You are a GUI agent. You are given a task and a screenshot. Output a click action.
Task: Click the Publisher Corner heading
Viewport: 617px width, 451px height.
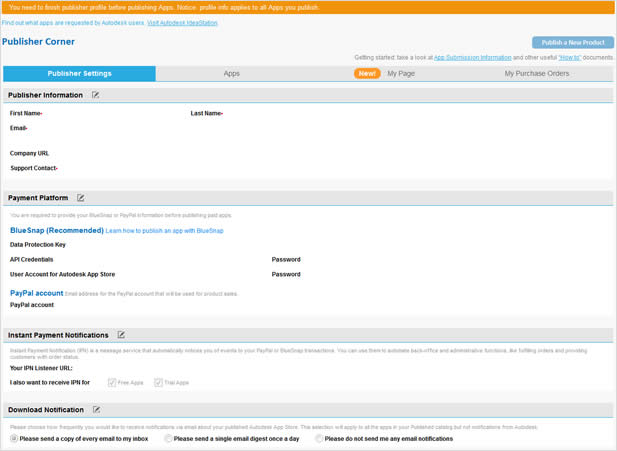point(38,42)
